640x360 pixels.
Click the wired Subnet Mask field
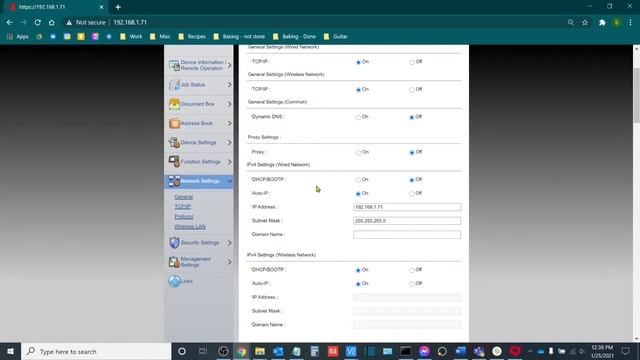point(407,221)
